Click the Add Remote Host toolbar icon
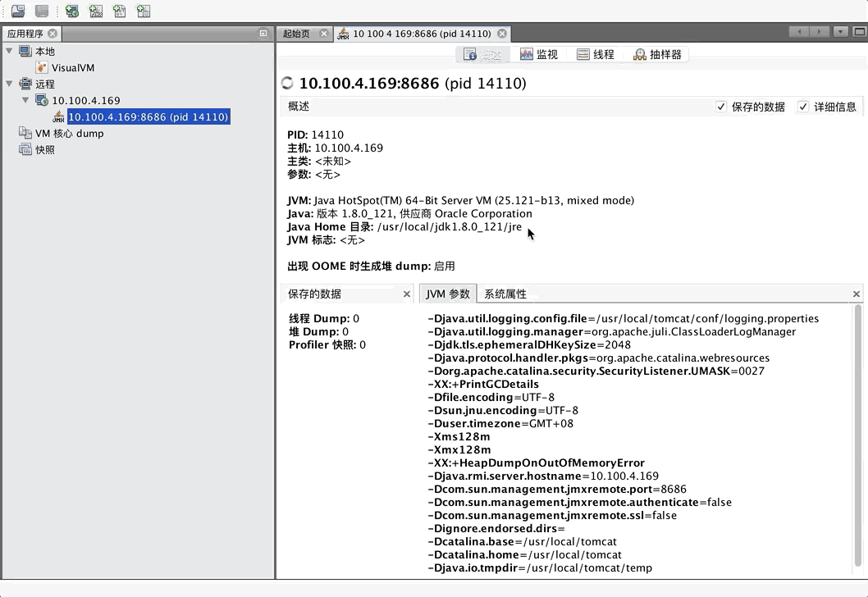This screenshot has width=868, height=597. pyautogui.click(x=71, y=11)
